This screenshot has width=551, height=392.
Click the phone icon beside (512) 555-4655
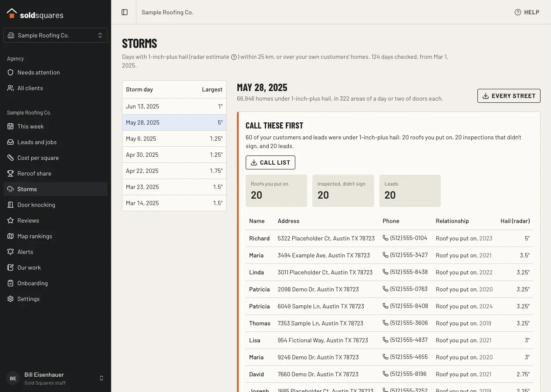tap(385, 357)
